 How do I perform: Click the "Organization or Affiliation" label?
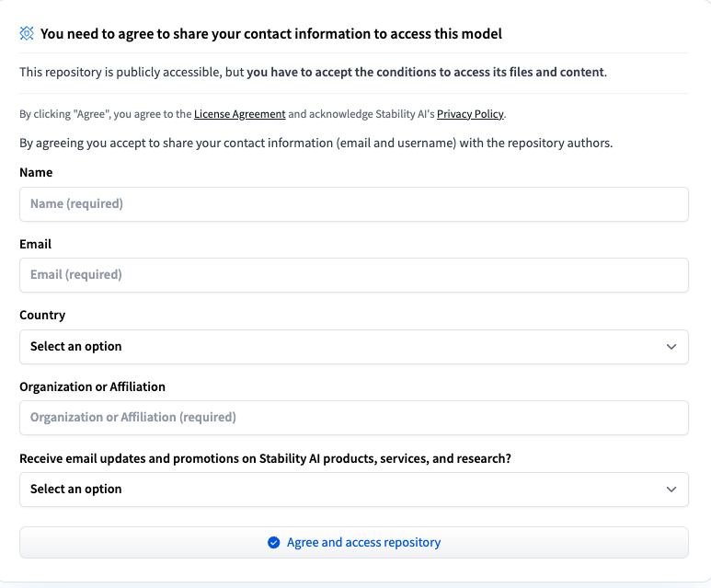click(92, 387)
